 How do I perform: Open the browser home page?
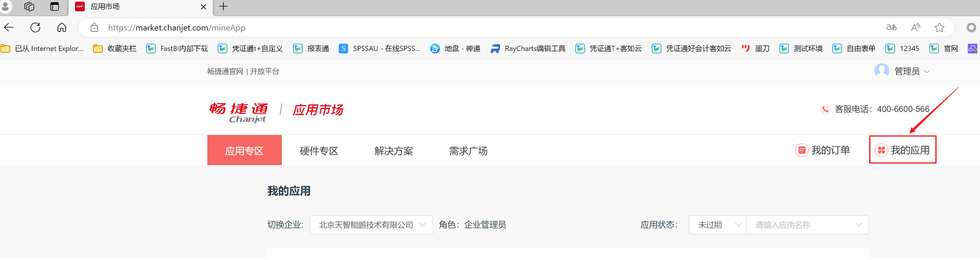(62, 28)
